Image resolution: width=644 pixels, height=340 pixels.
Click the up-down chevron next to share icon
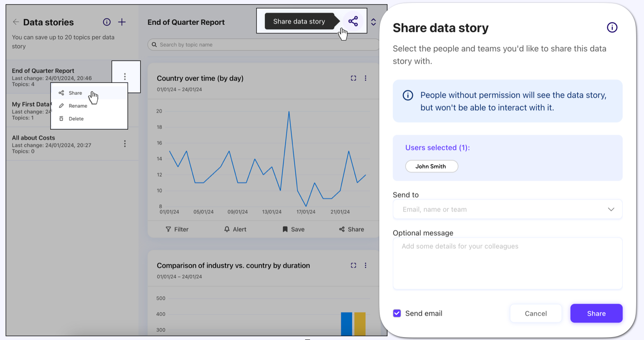click(x=374, y=22)
